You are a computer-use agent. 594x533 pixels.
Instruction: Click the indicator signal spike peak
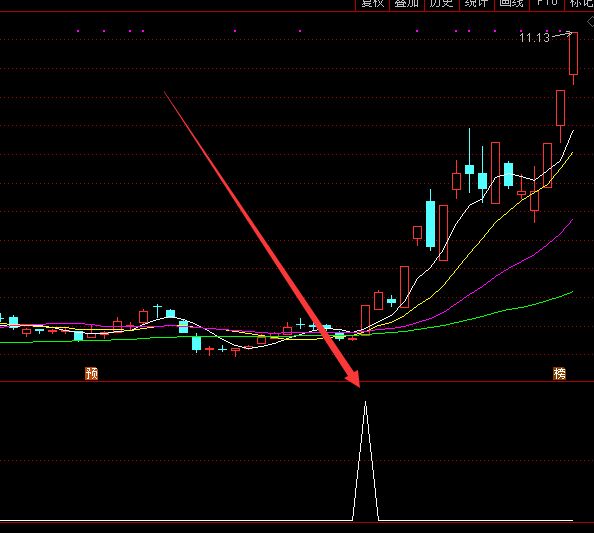(x=365, y=402)
